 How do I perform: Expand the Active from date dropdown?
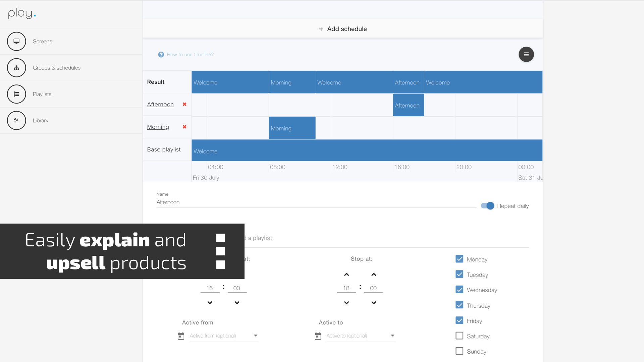click(256, 336)
